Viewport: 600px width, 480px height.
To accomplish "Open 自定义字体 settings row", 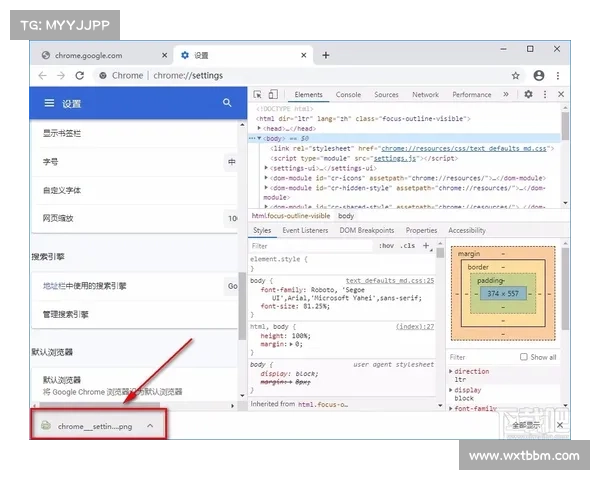I will click(134, 190).
